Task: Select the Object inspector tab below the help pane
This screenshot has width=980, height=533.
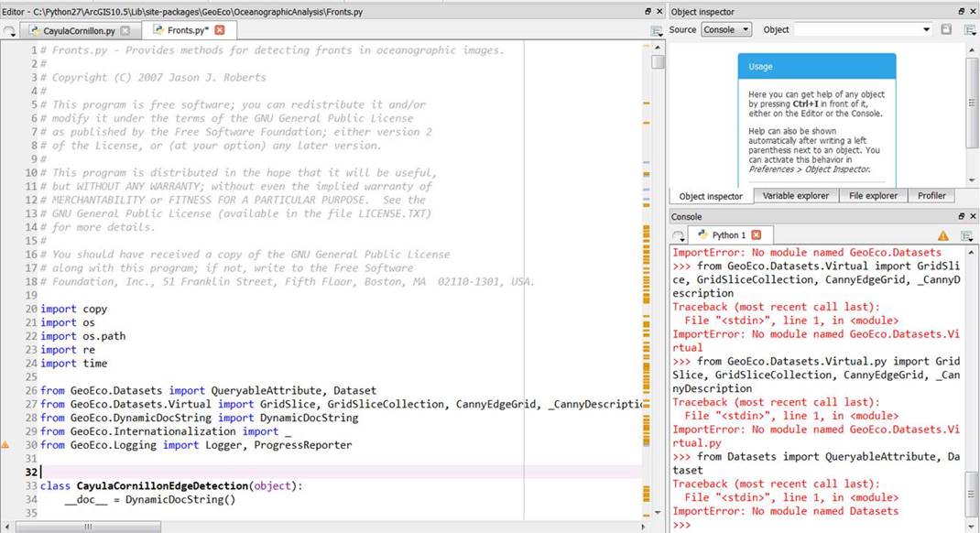Action: point(712,196)
